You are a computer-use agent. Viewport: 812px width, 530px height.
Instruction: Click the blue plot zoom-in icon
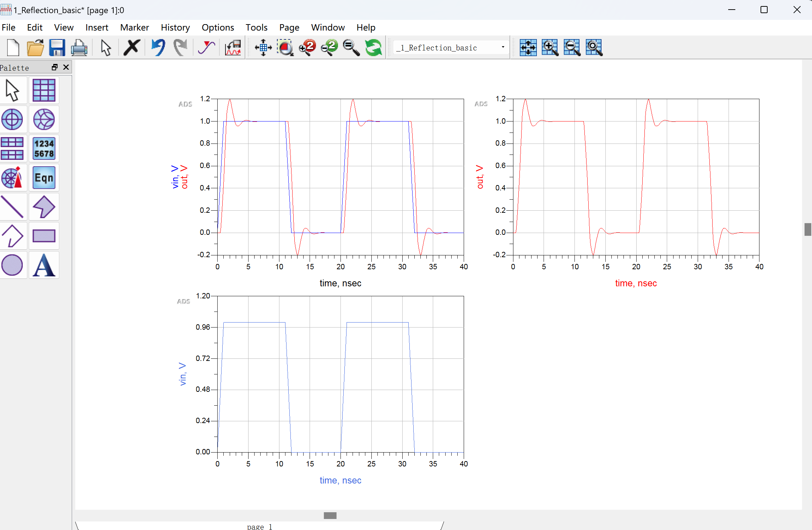pyautogui.click(x=550, y=48)
